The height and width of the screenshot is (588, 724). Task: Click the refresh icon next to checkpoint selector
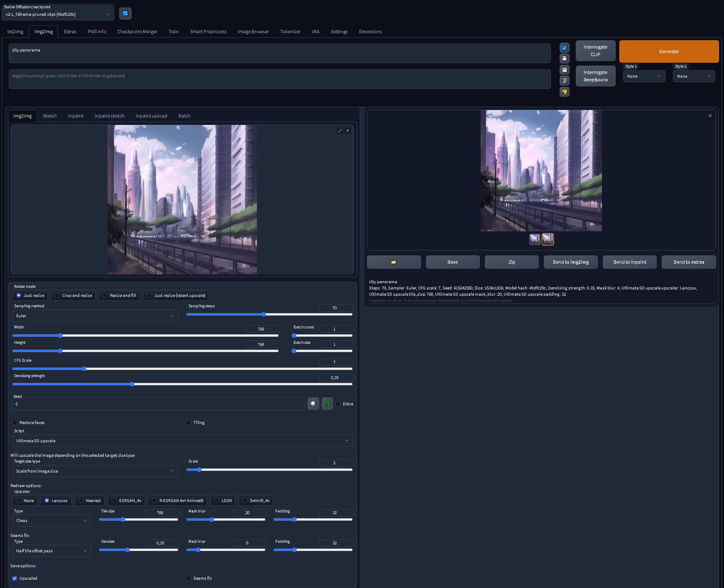125,13
